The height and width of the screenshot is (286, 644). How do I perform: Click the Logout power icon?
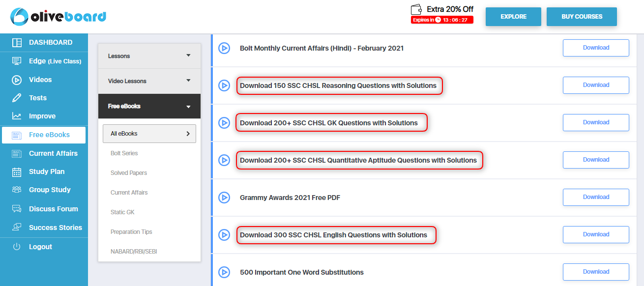click(17, 247)
